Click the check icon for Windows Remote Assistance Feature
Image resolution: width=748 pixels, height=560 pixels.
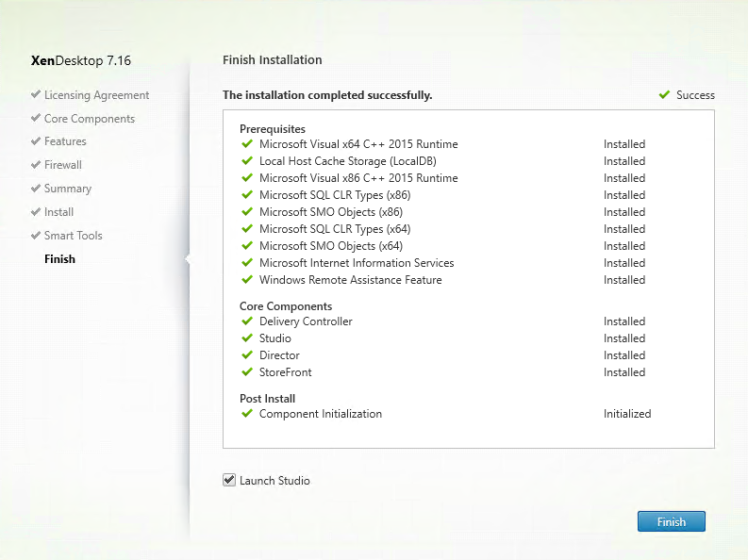pos(246,279)
